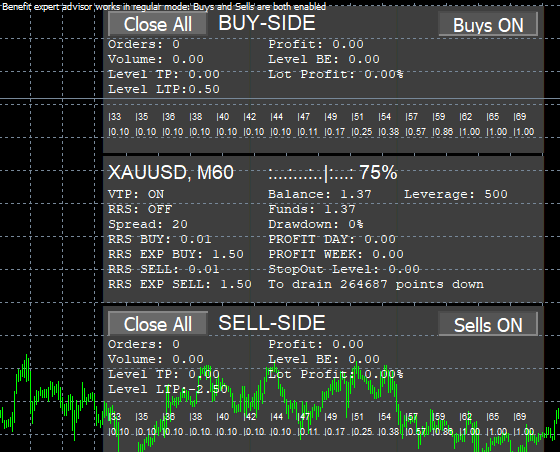Click the |0.57 lot value in BUY-SIDE grid
Image resolution: width=560 pixels, height=452 pixels.
click(x=416, y=132)
